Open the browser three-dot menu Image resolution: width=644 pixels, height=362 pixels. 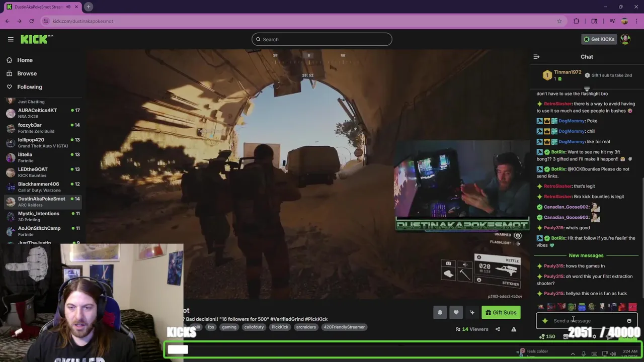pyautogui.click(x=636, y=21)
